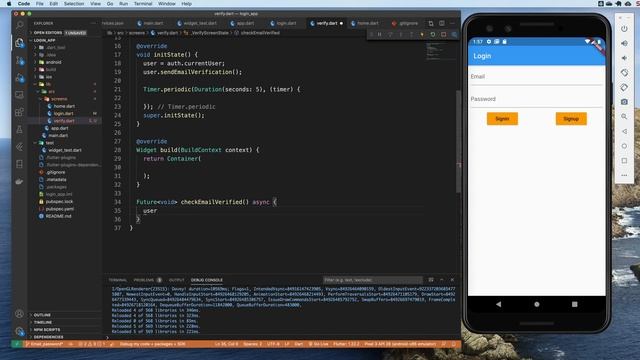Open the Apple menu
This screenshot has width=640, height=360.
coord(9,4)
